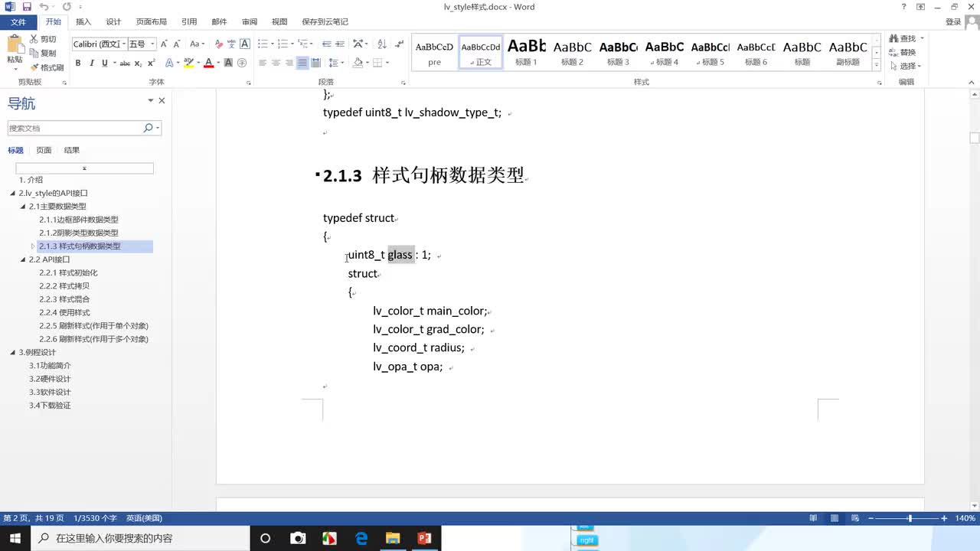This screenshot has height=551, width=980.
Task: Apply the 正文 body style
Action: click(481, 52)
